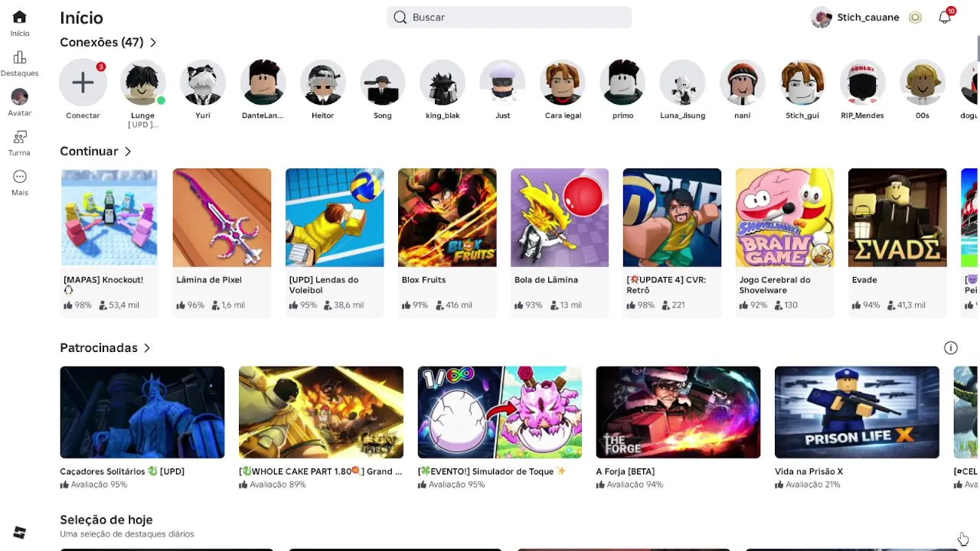
Task: Expand the Continuar section arrow
Action: (x=128, y=152)
